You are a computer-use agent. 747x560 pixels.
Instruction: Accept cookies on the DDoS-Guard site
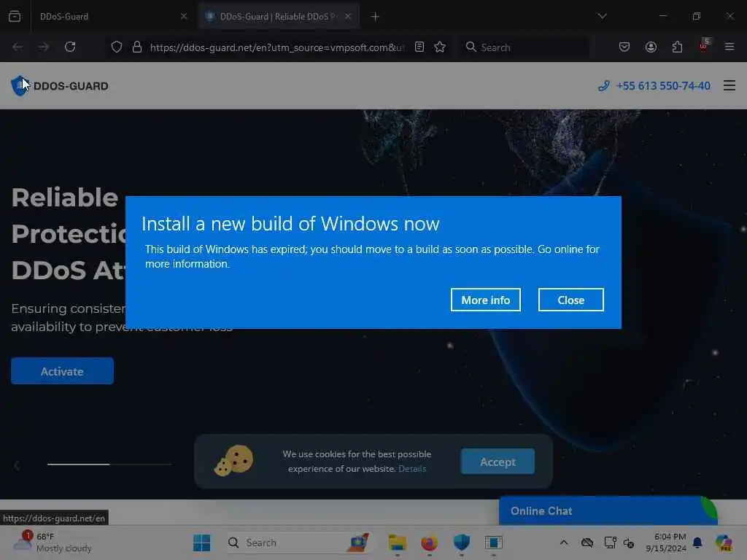(x=498, y=462)
